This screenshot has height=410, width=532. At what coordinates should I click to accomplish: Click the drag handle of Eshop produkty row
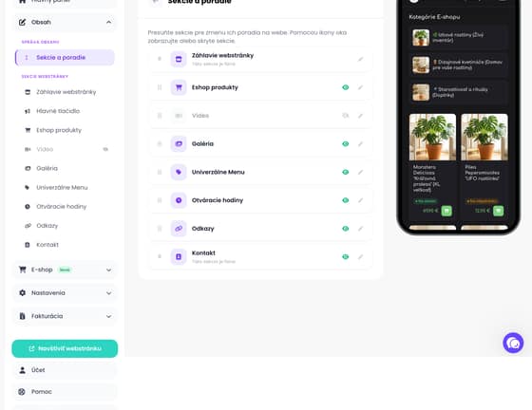(160, 87)
